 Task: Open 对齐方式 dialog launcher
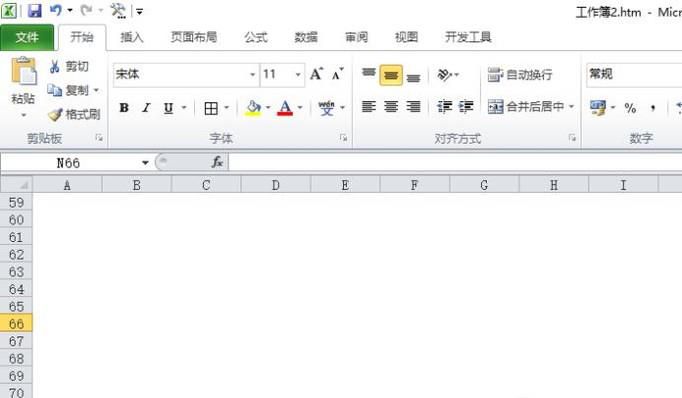point(572,138)
